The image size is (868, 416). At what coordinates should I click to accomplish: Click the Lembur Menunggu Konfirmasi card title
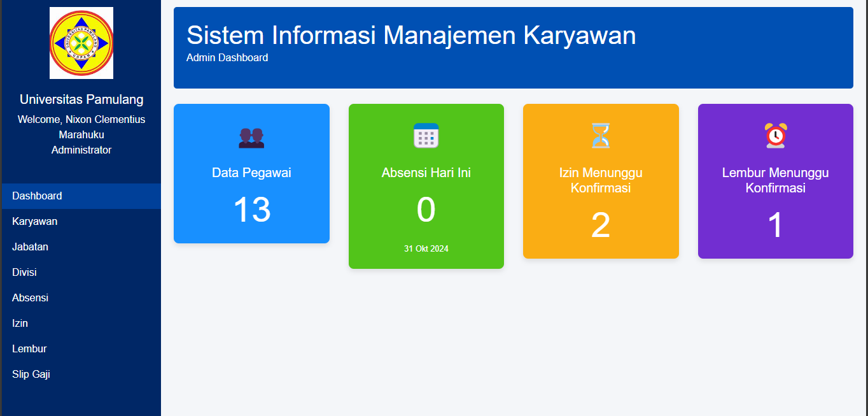click(775, 180)
